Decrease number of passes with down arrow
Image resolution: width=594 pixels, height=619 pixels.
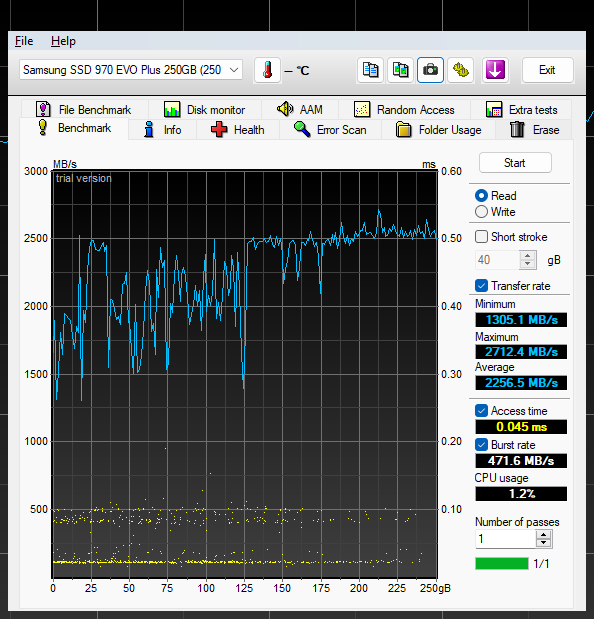pos(543,543)
